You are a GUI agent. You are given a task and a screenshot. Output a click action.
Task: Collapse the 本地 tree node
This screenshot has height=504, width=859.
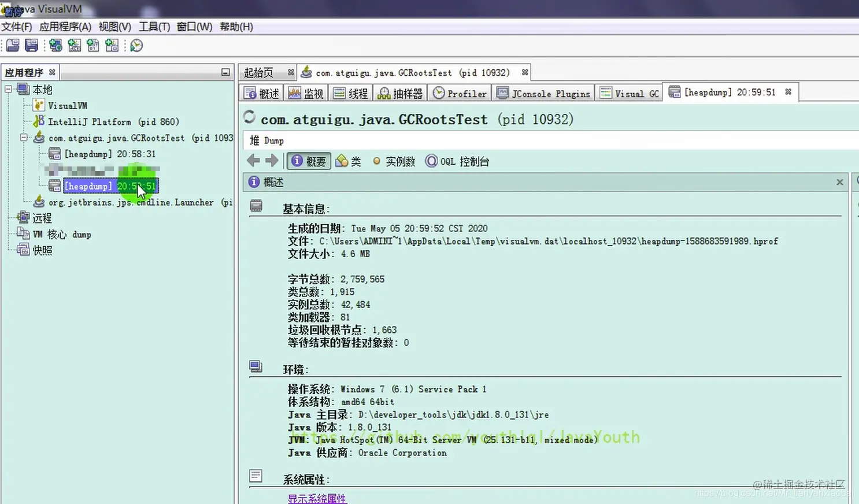tap(9, 89)
